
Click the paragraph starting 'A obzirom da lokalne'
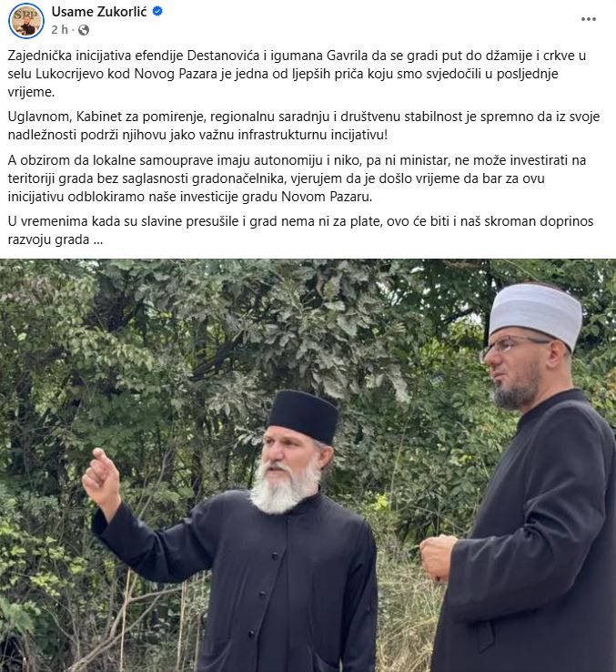point(297,178)
